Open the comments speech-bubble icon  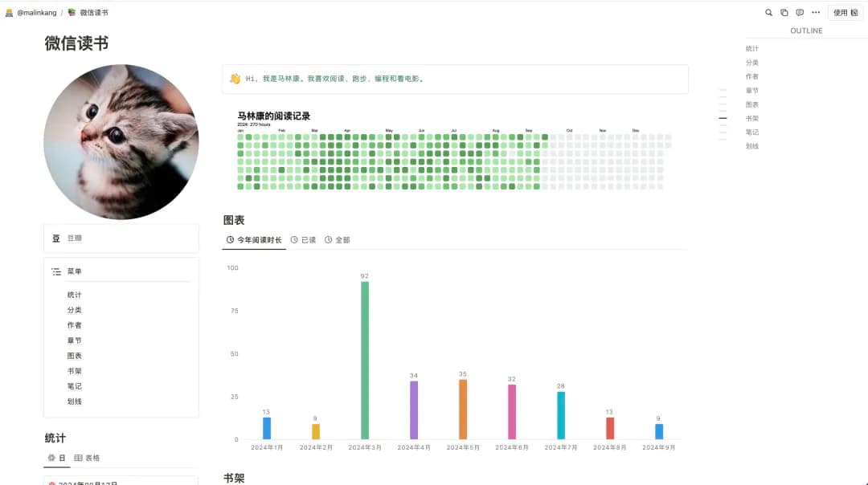[800, 13]
